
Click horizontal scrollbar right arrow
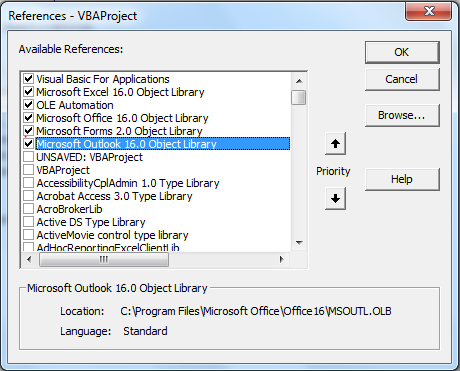point(282,259)
